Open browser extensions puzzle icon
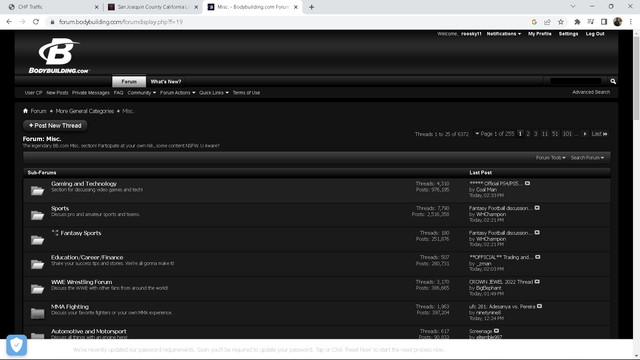 tap(577, 22)
